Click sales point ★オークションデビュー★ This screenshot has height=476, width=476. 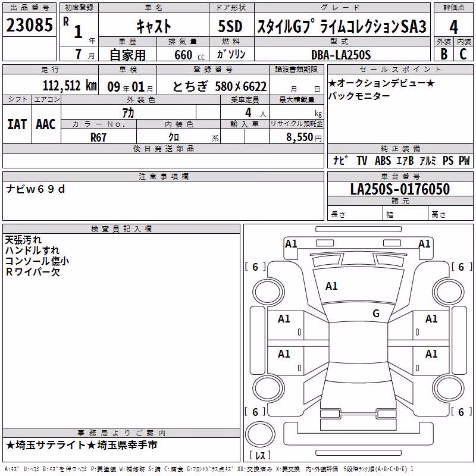[x=381, y=83]
